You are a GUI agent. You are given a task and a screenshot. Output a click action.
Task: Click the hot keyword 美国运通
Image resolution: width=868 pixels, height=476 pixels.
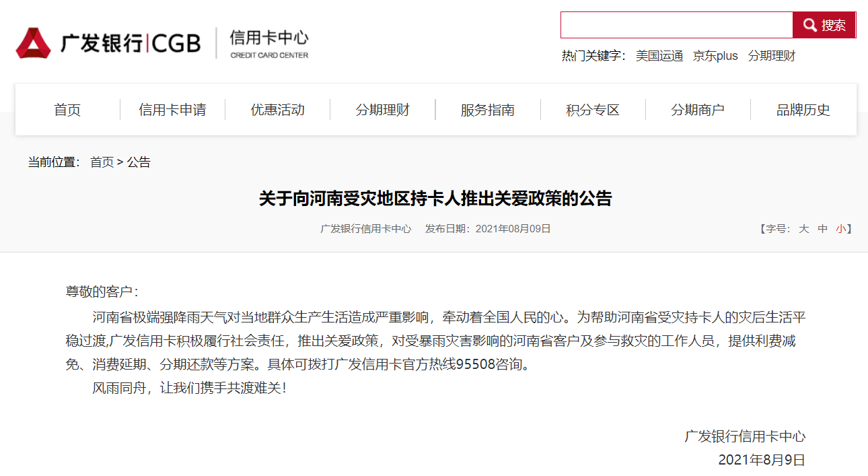(659, 56)
